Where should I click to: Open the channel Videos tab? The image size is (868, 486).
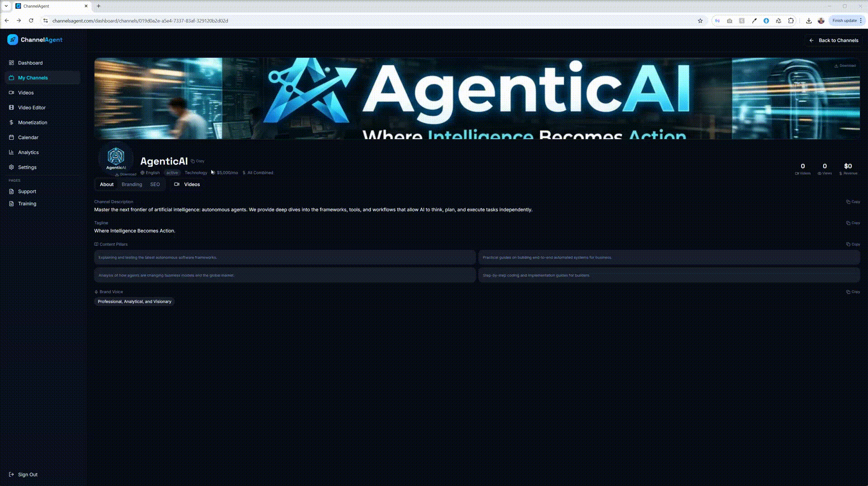point(187,184)
